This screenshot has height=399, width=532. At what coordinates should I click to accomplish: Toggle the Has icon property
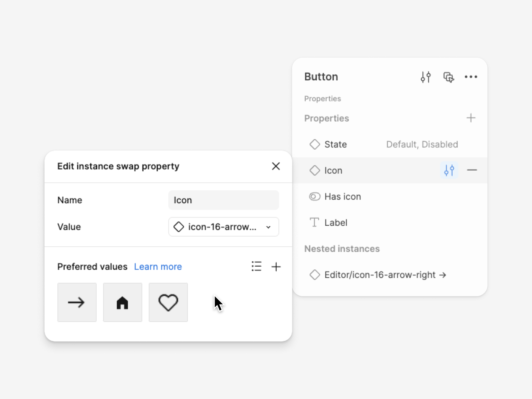click(x=315, y=196)
